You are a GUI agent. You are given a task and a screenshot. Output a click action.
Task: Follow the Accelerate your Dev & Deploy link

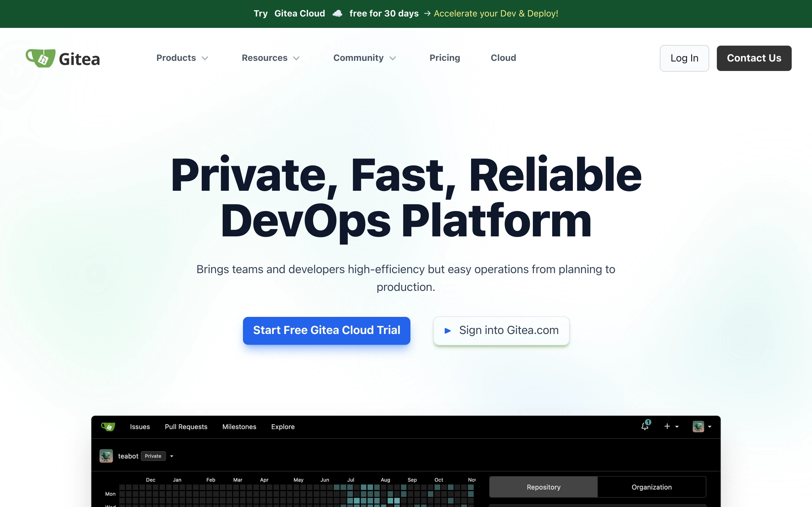point(495,13)
